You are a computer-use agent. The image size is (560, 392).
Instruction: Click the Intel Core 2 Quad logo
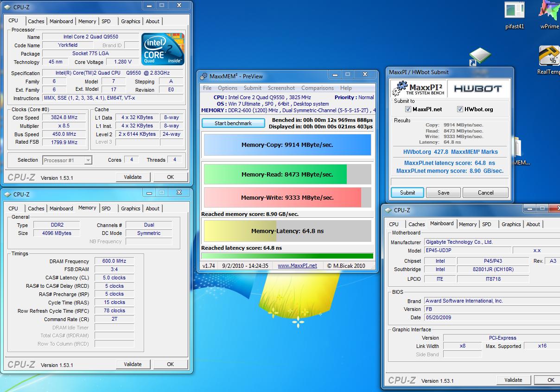click(163, 49)
